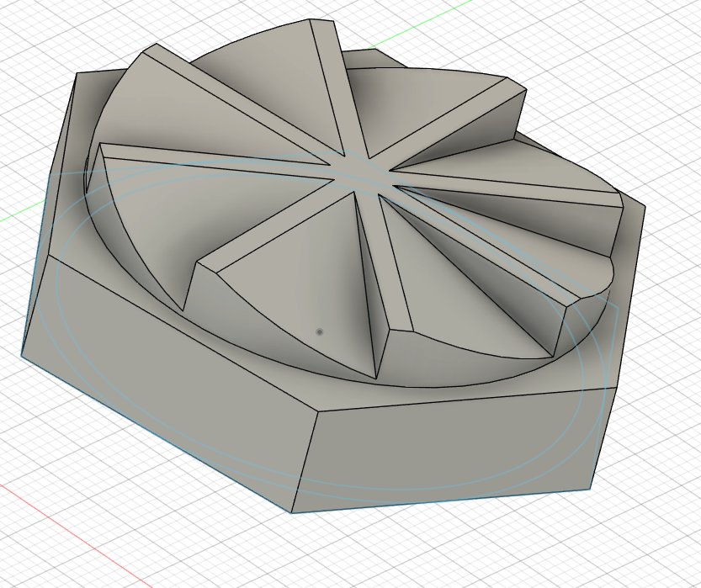The image size is (701, 588).
Task: Click the small gray point marker on model
Action: coord(319,332)
